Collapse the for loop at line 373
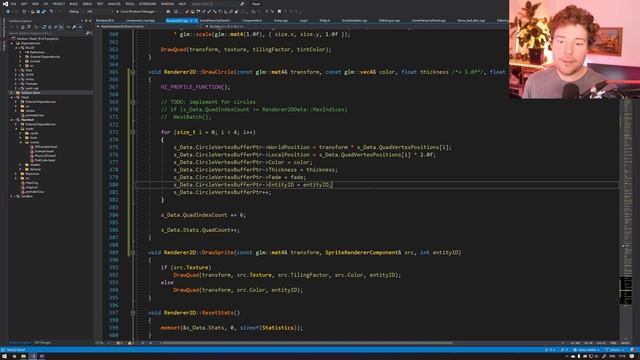 coord(133,132)
